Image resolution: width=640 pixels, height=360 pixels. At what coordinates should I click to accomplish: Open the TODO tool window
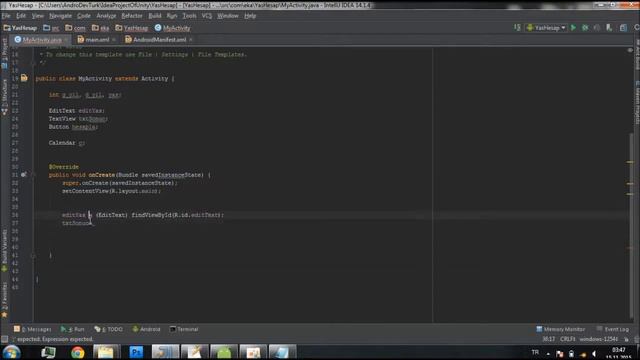click(109, 329)
